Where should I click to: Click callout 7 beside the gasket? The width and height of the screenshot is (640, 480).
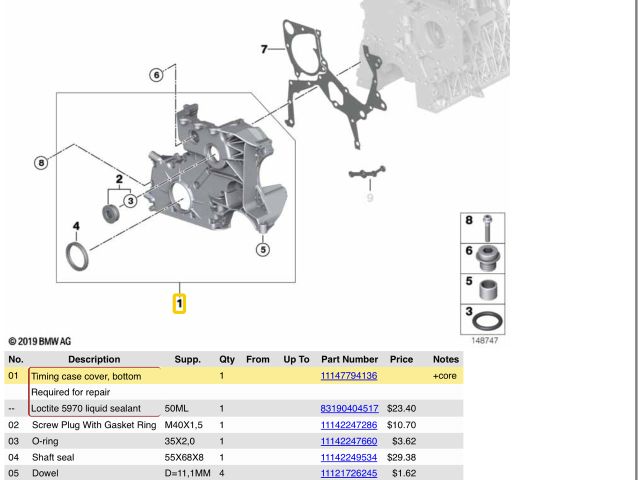coord(265,49)
